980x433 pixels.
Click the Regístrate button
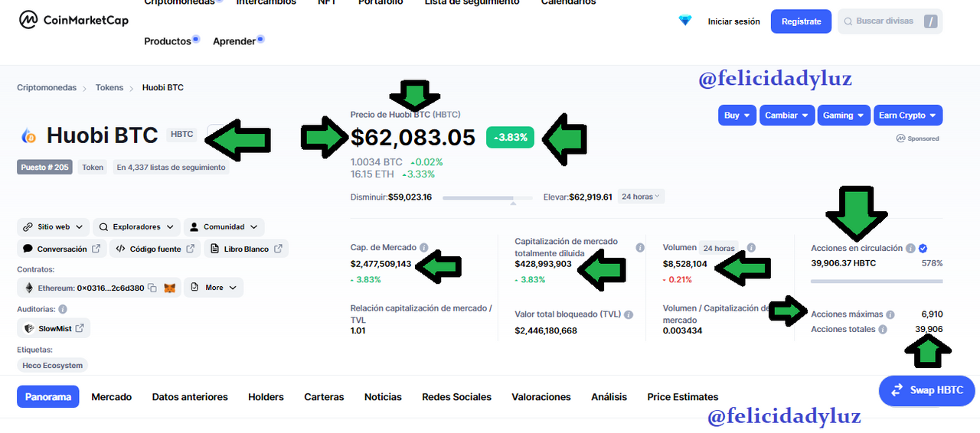click(801, 21)
